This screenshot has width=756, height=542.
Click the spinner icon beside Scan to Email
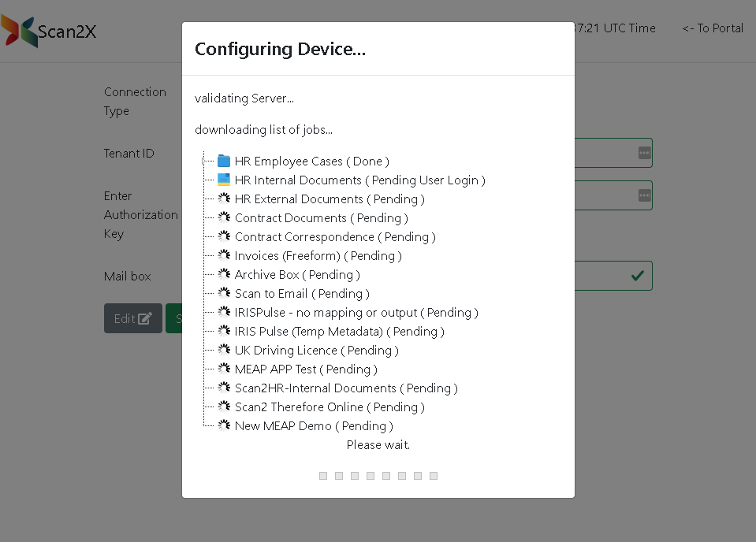224,293
